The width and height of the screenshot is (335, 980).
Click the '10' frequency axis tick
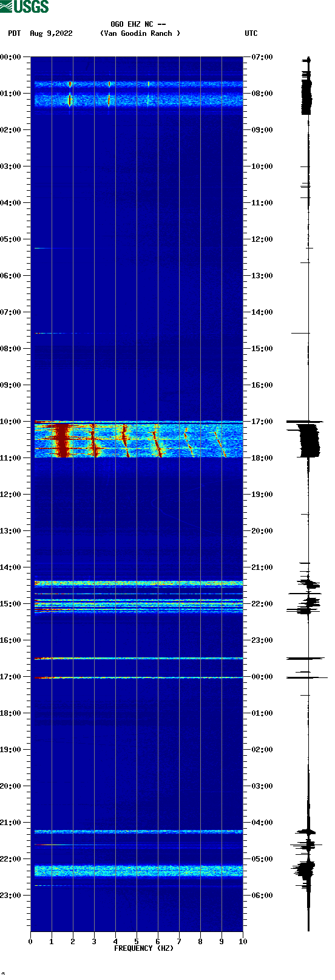243,942
